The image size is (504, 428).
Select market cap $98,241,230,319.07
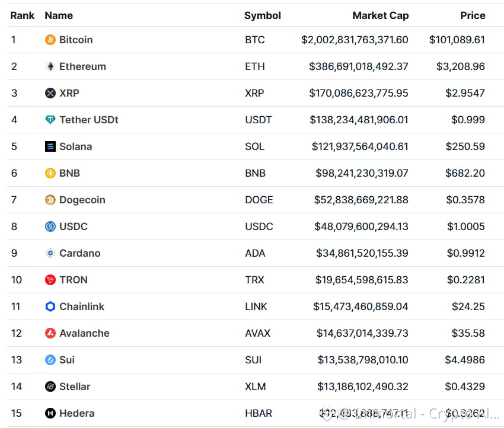[x=362, y=173]
